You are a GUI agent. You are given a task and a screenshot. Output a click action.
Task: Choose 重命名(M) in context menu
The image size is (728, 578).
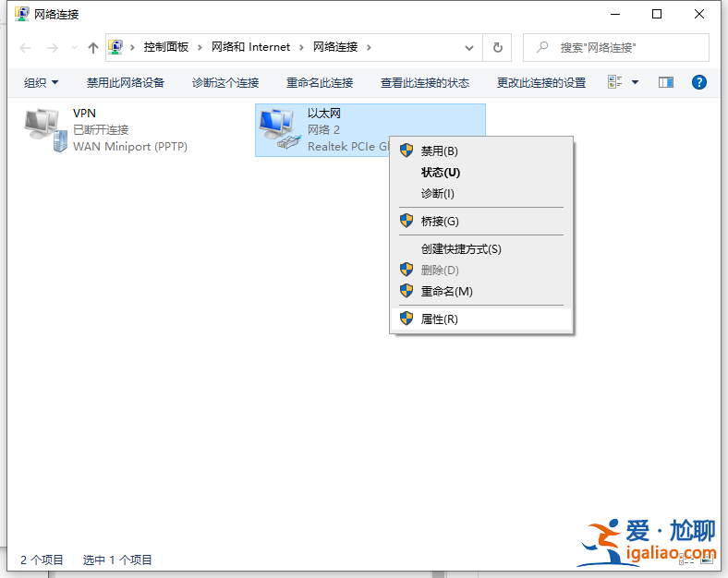coord(481,292)
